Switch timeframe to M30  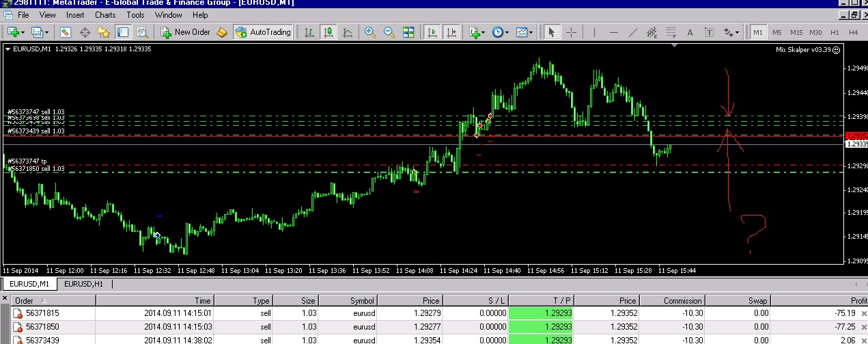click(x=815, y=31)
